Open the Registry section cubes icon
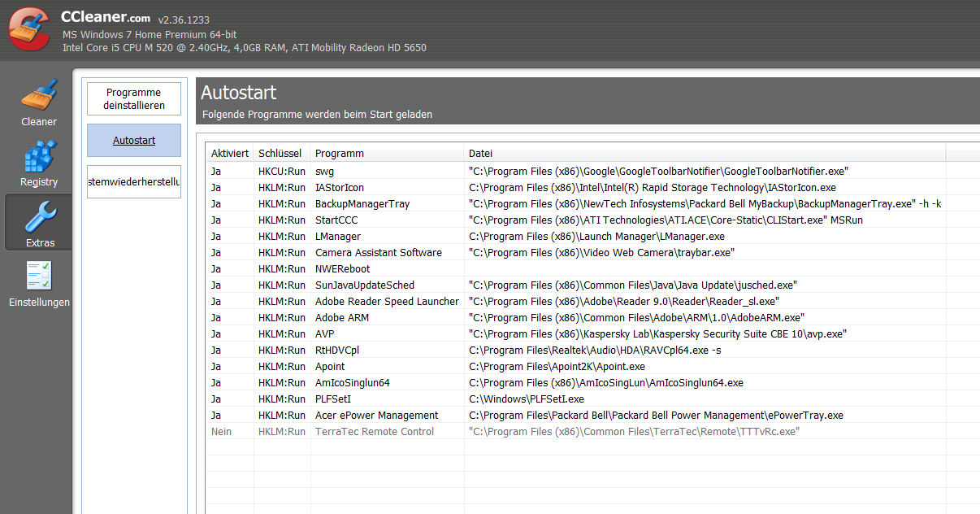This screenshot has width=980, height=514. 39,155
